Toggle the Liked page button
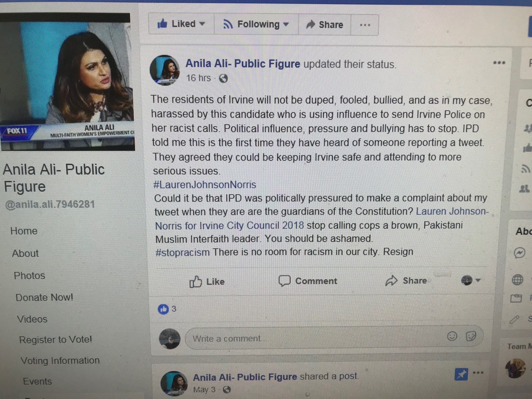Screen dimensions: 532x399 [x=181, y=24]
